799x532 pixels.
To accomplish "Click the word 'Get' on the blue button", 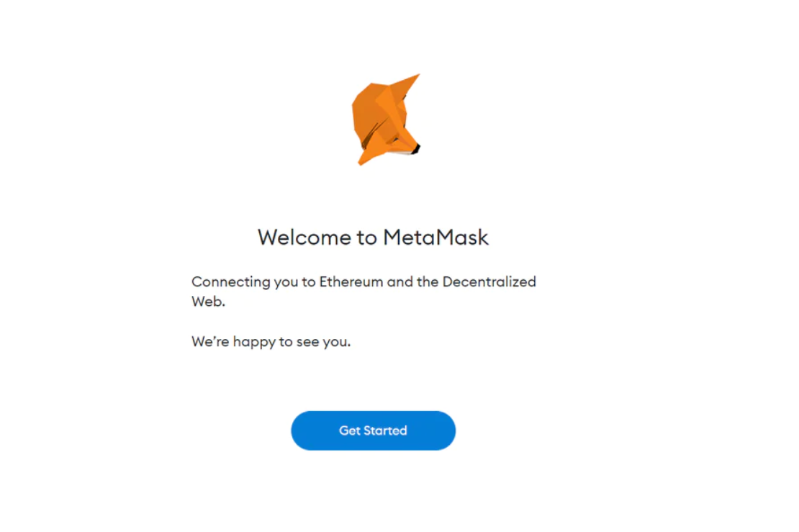I will point(350,430).
